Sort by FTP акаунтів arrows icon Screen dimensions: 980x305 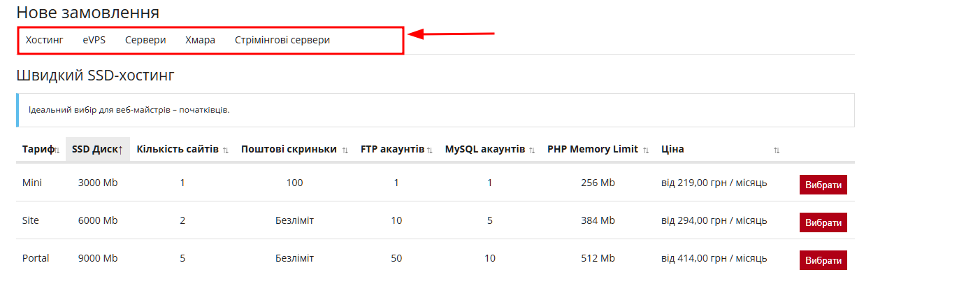click(x=429, y=150)
